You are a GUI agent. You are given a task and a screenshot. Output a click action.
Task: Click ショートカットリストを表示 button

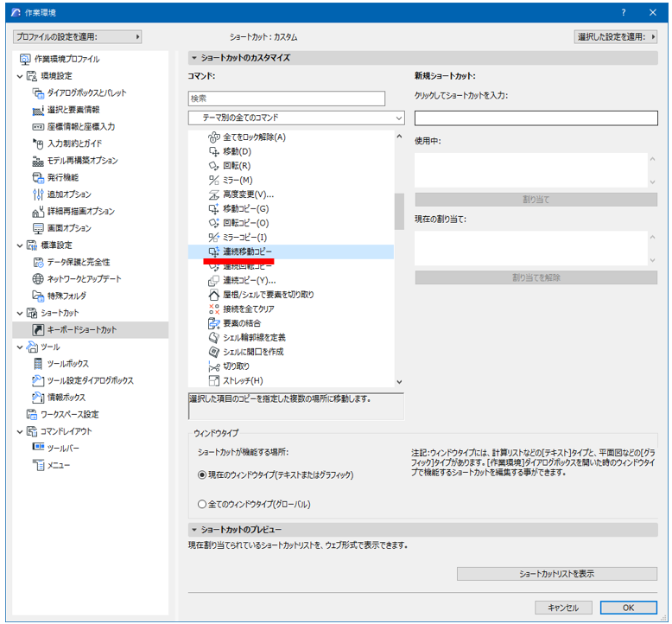tap(557, 574)
